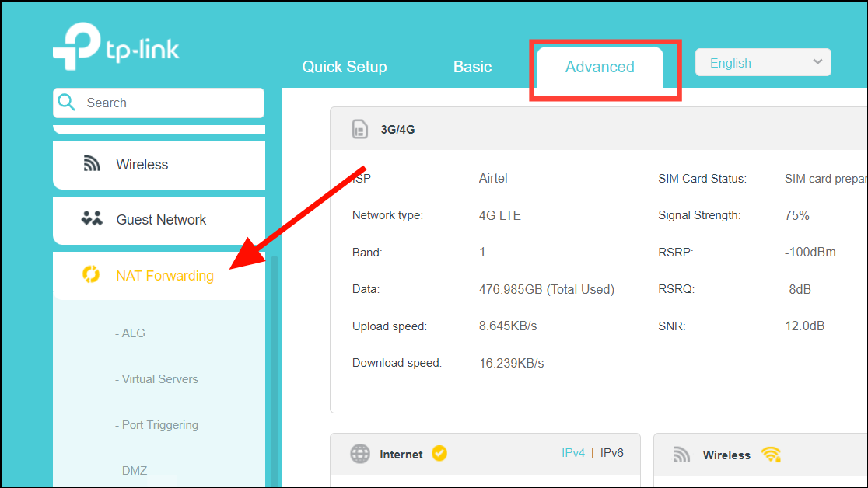
Task: Click the -8dB RSRQ value
Action: [x=798, y=289]
